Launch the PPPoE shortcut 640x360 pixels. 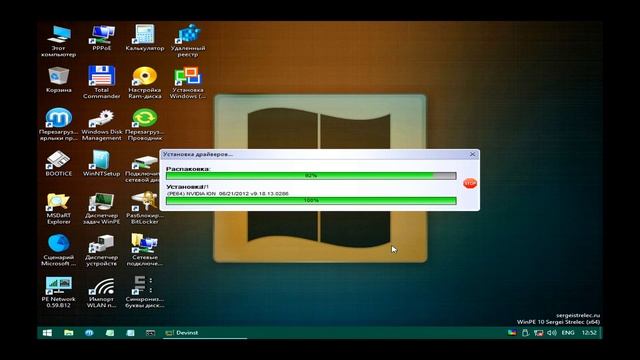(102, 38)
